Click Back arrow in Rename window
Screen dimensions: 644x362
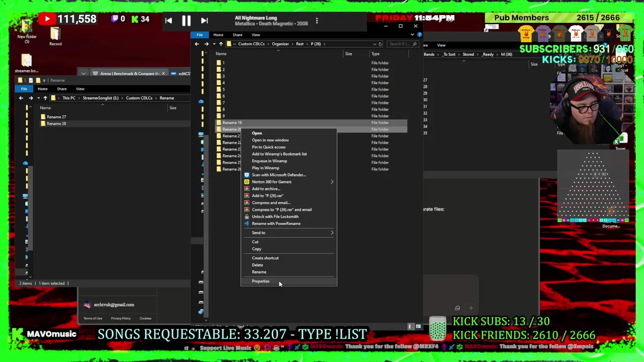pyautogui.click(x=21, y=98)
